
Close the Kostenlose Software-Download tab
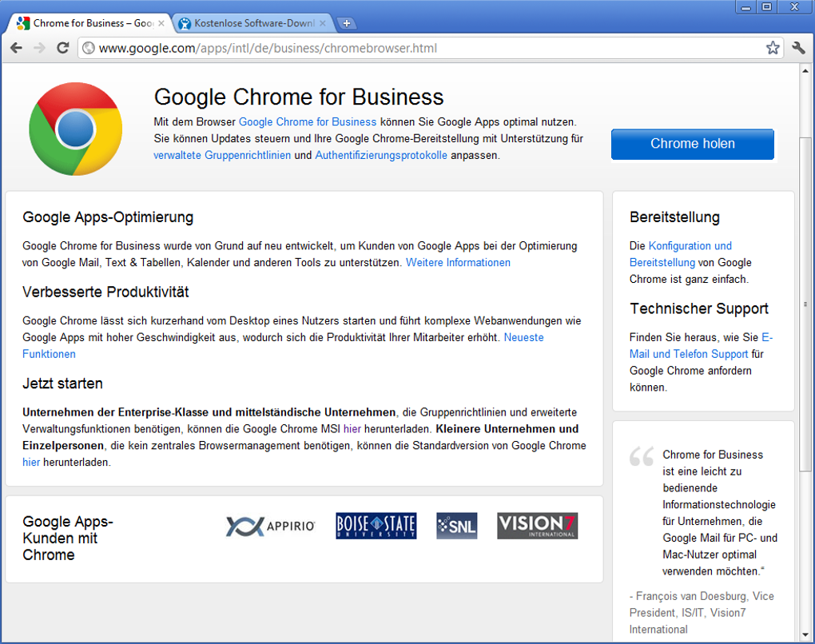tap(323, 23)
